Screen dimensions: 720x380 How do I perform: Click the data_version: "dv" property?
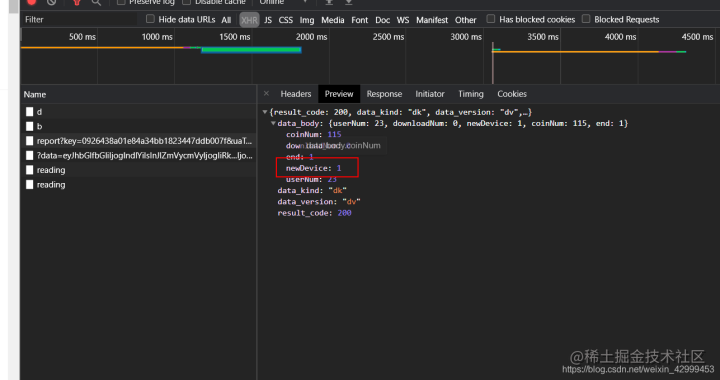tap(319, 202)
